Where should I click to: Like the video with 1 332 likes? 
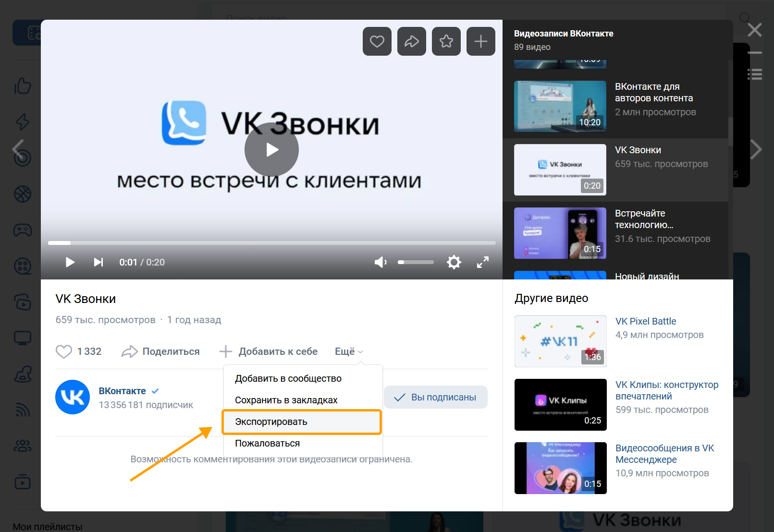(x=79, y=351)
